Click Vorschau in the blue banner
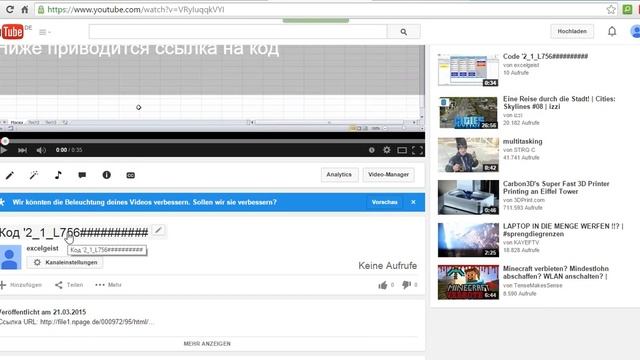This screenshot has width=640, height=360. click(x=384, y=202)
